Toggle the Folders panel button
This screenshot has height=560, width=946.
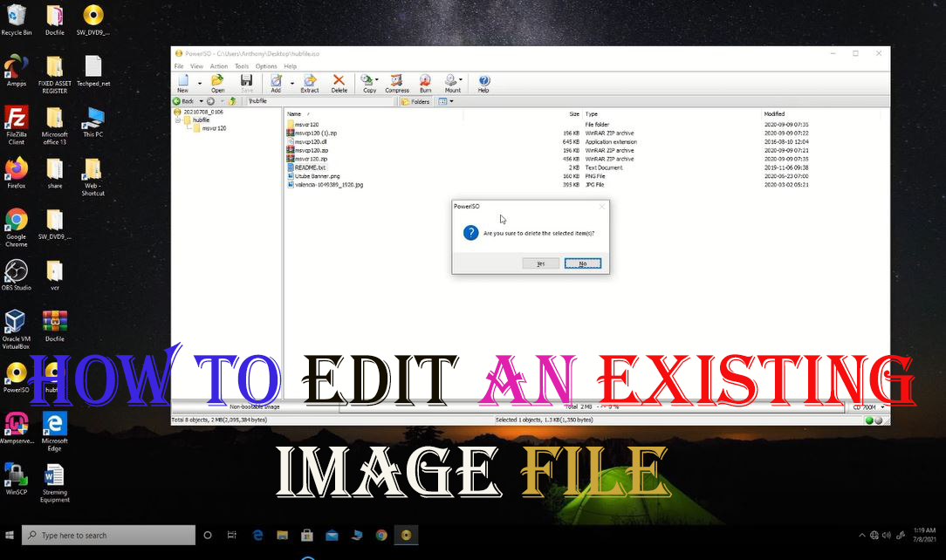[x=416, y=101]
